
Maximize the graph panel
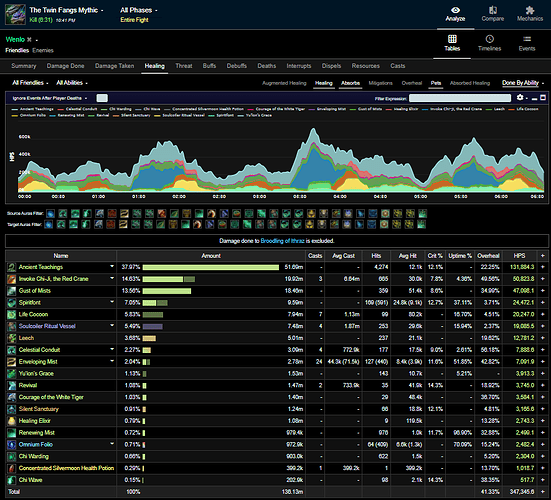[543, 98]
